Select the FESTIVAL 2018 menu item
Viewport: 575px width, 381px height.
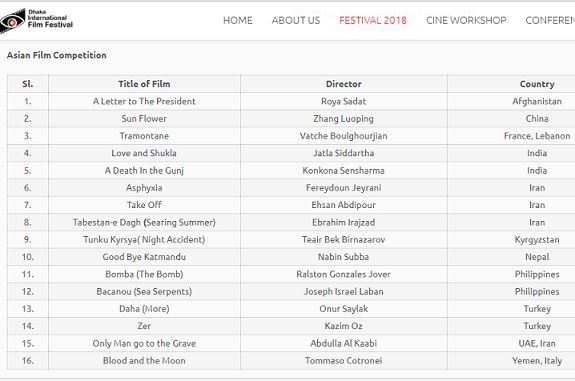click(x=373, y=21)
